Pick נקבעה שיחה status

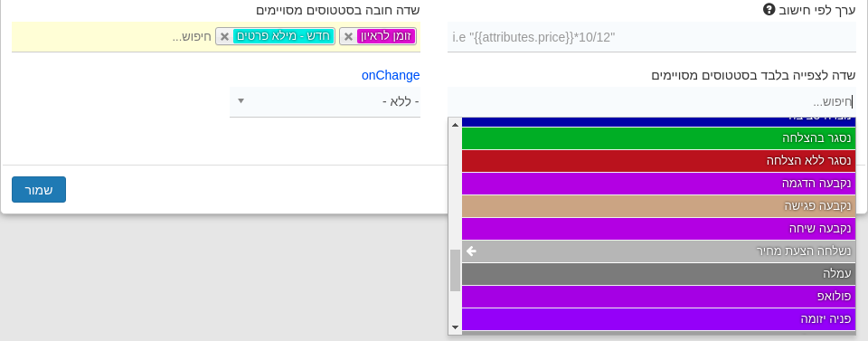pos(659,229)
